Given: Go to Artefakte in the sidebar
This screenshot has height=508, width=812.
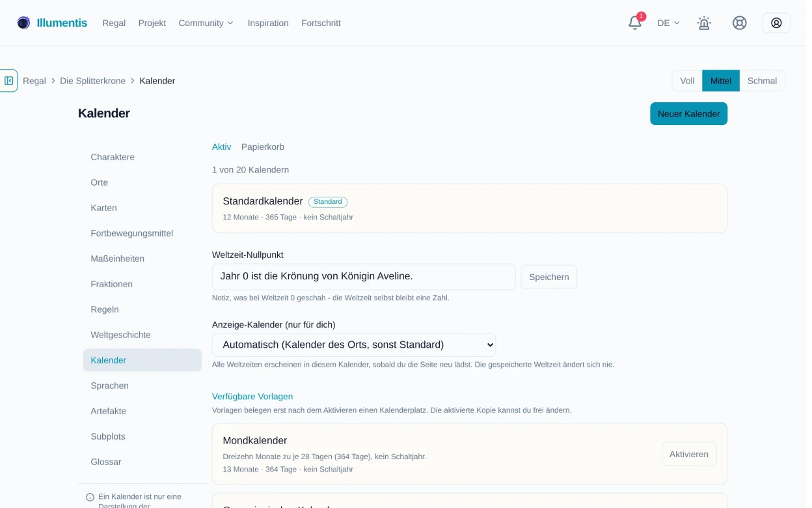Looking at the screenshot, I should click(x=142, y=411).
